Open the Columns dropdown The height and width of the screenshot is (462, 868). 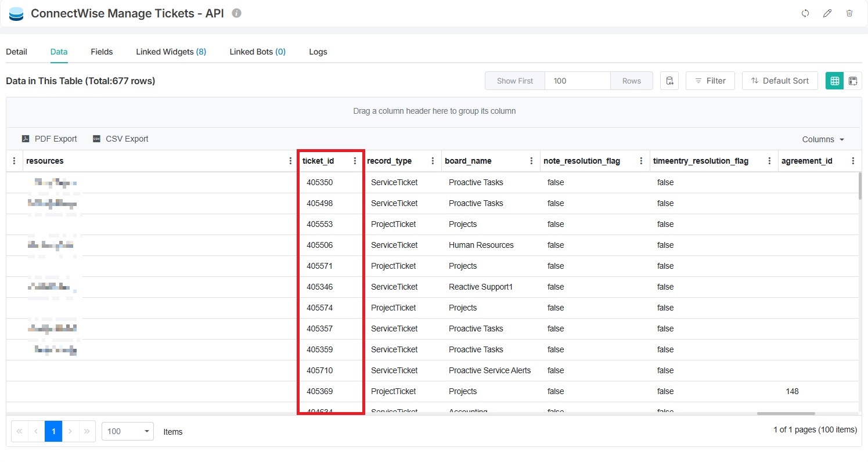(823, 139)
